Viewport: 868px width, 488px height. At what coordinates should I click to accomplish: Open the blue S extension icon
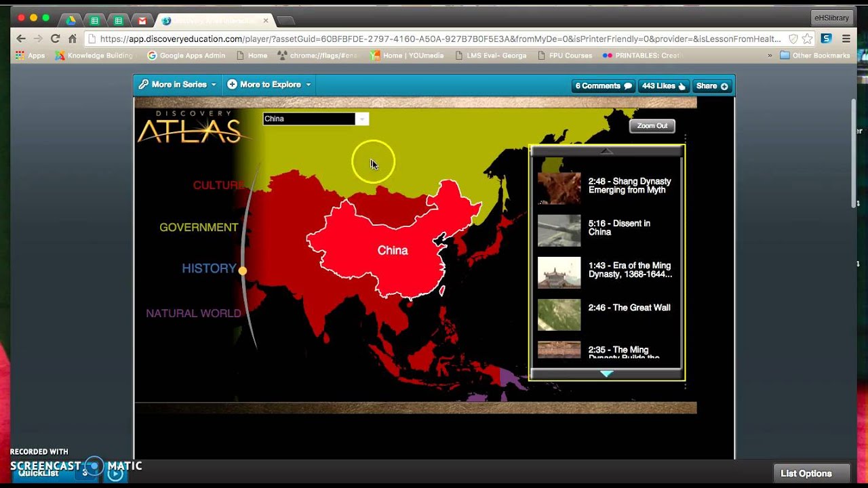(x=826, y=39)
